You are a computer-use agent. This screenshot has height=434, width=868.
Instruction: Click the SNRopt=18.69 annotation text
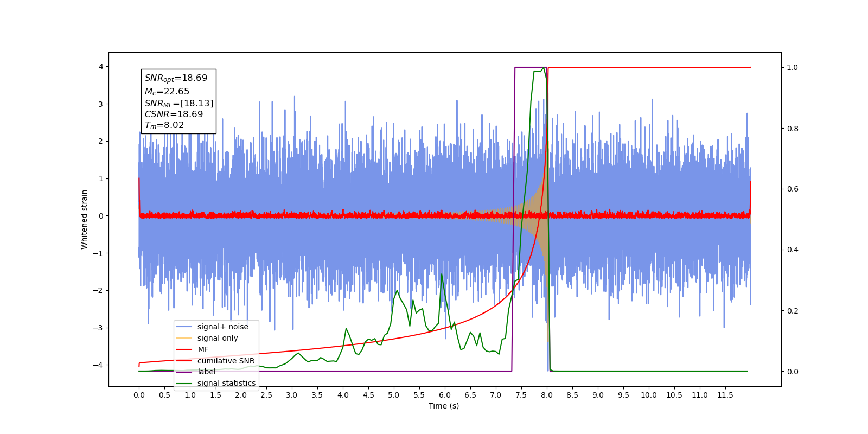(x=176, y=78)
